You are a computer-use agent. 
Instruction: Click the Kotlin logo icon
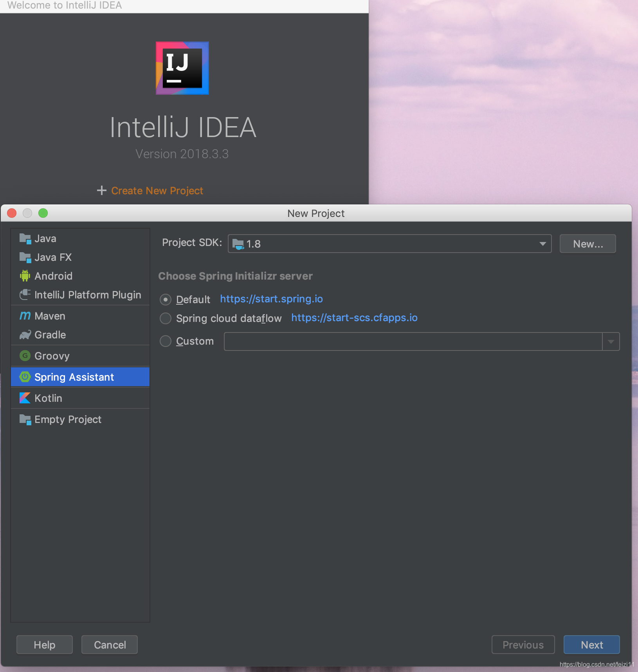click(25, 398)
